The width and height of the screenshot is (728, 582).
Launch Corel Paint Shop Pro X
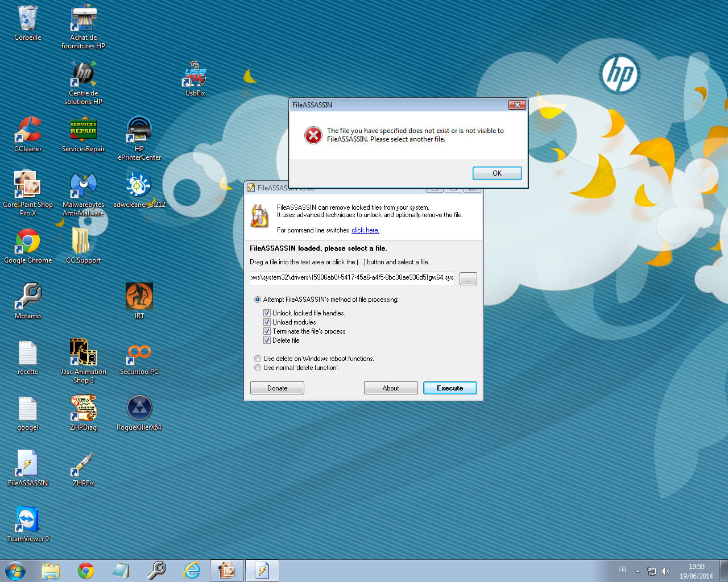28,194
